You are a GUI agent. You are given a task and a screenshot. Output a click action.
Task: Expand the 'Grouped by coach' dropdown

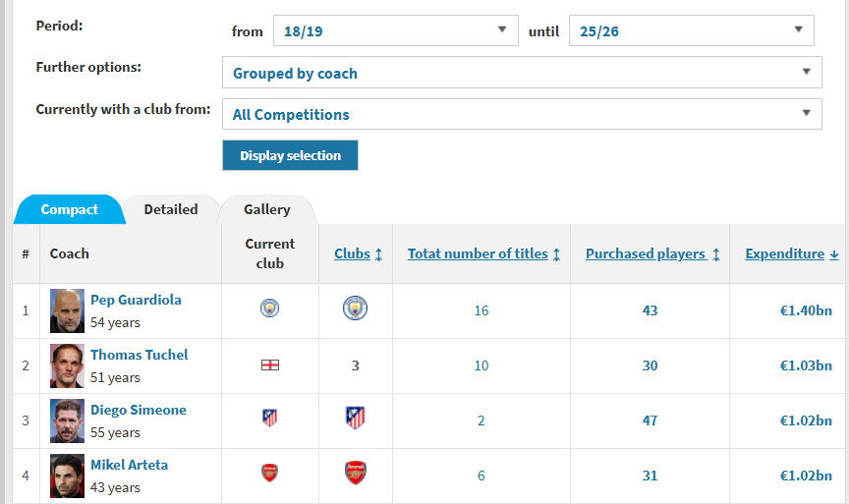pos(522,73)
